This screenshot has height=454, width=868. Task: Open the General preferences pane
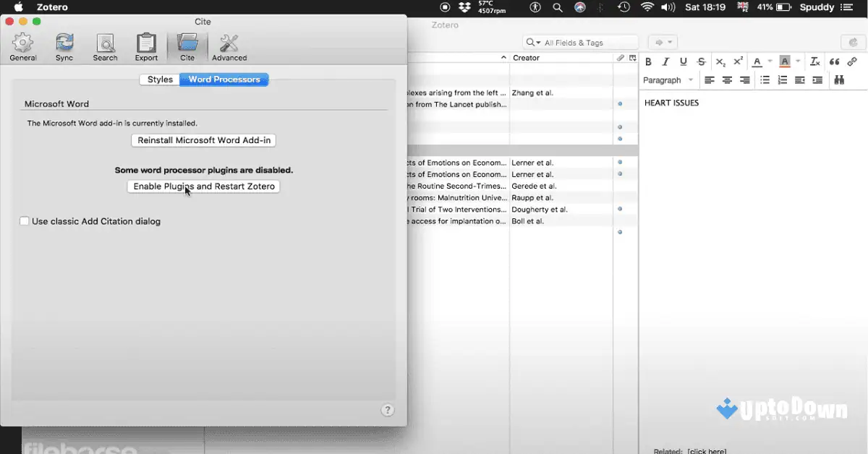[22, 46]
